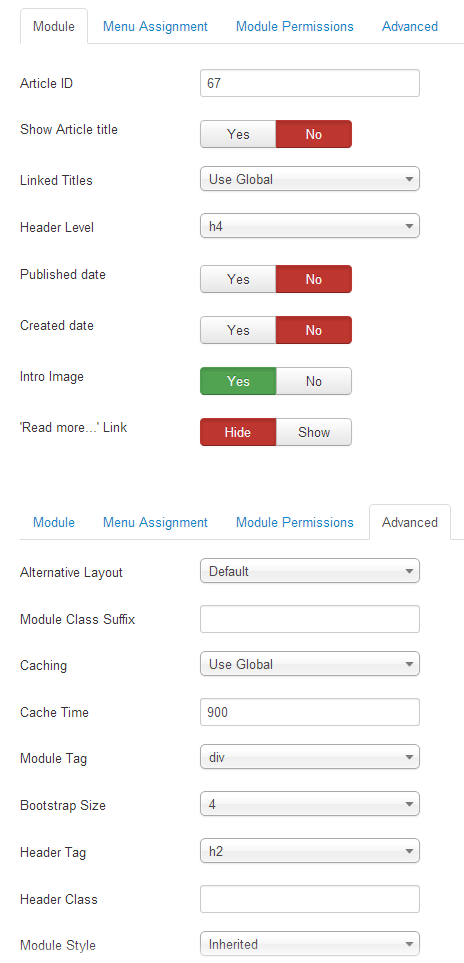The height and width of the screenshot is (963, 464).
Task: Choose Show for the 'Read more...' Link
Action: [314, 432]
